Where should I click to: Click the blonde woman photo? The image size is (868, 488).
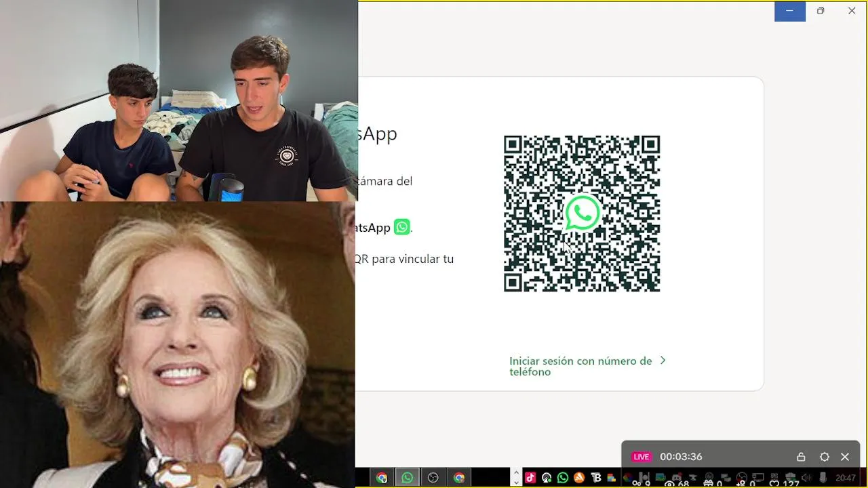[x=178, y=344]
